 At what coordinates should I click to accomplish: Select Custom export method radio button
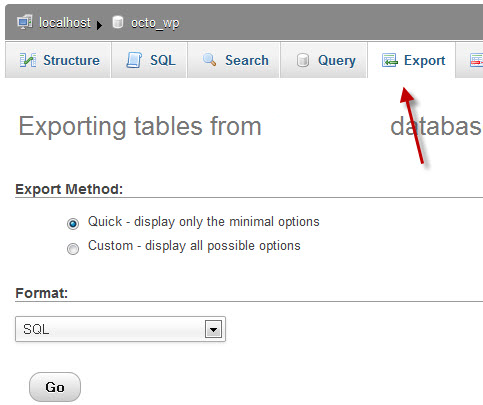tap(73, 249)
